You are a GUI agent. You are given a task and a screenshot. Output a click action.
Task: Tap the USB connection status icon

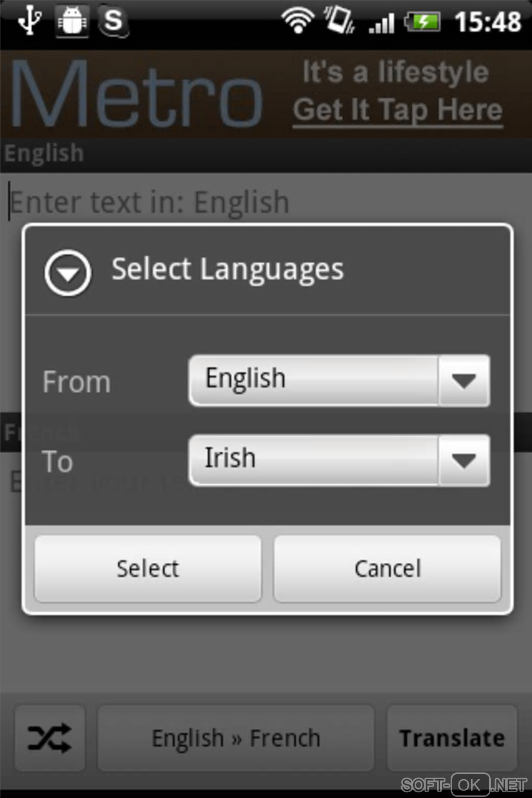tap(29, 22)
